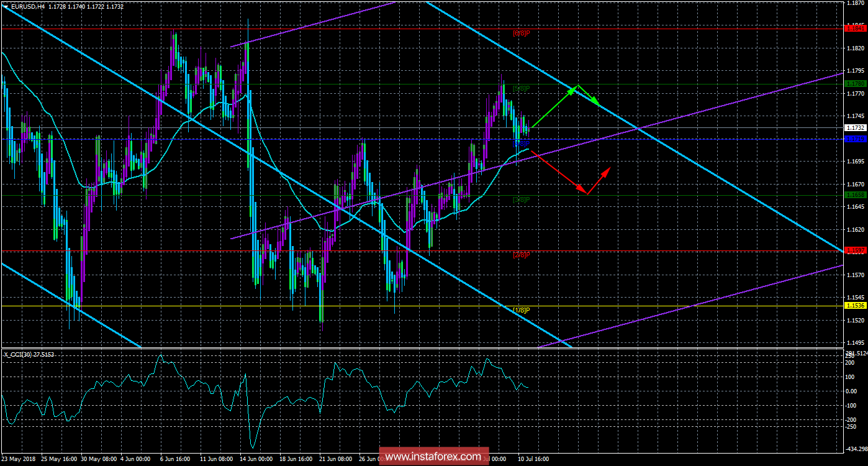Click the 0.00 CCI scale value
The image size is (868, 466).
[x=852, y=391]
